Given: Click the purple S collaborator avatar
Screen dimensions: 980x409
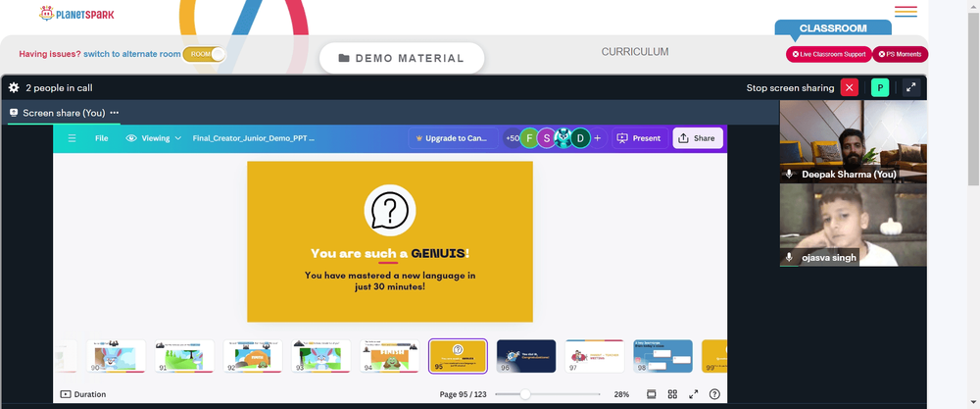Looking at the screenshot, I should pos(546,138).
